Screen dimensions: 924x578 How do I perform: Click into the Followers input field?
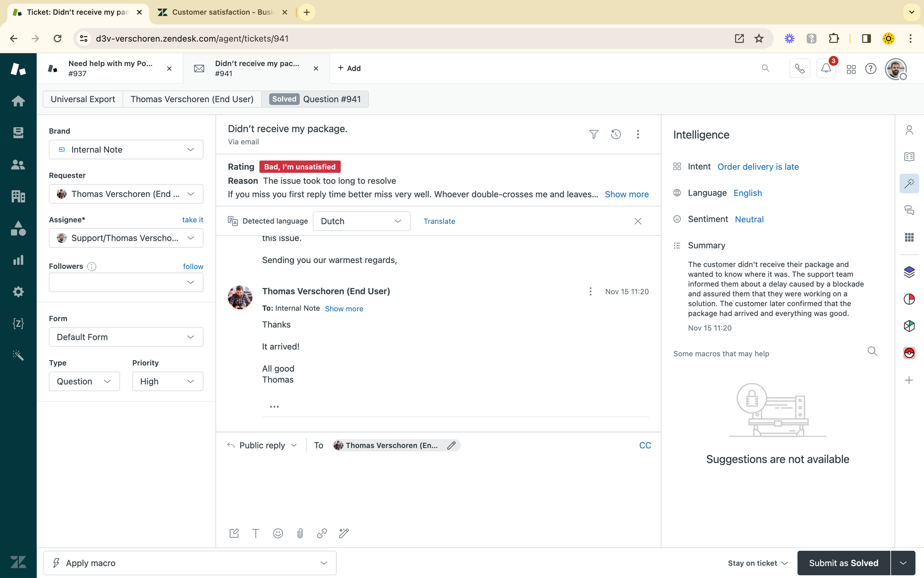(120, 282)
